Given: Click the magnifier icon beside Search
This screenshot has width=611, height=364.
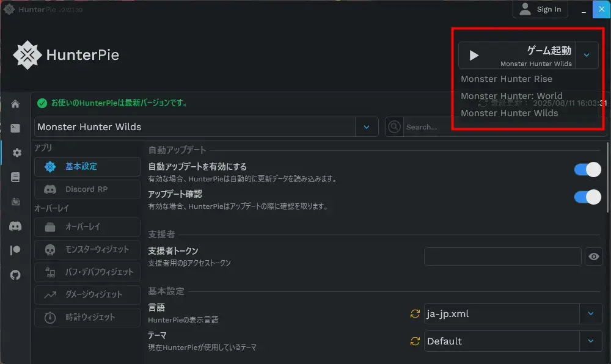Looking at the screenshot, I should [x=394, y=127].
